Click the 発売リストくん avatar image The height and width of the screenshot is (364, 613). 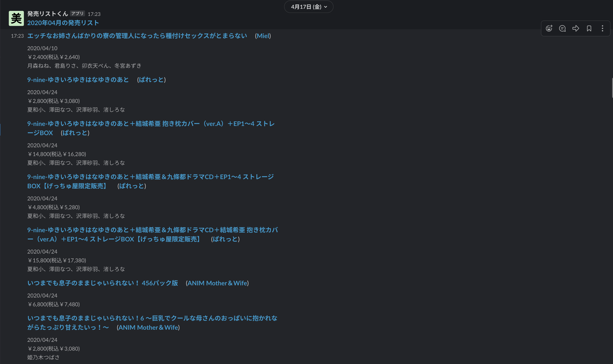pos(16,18)
